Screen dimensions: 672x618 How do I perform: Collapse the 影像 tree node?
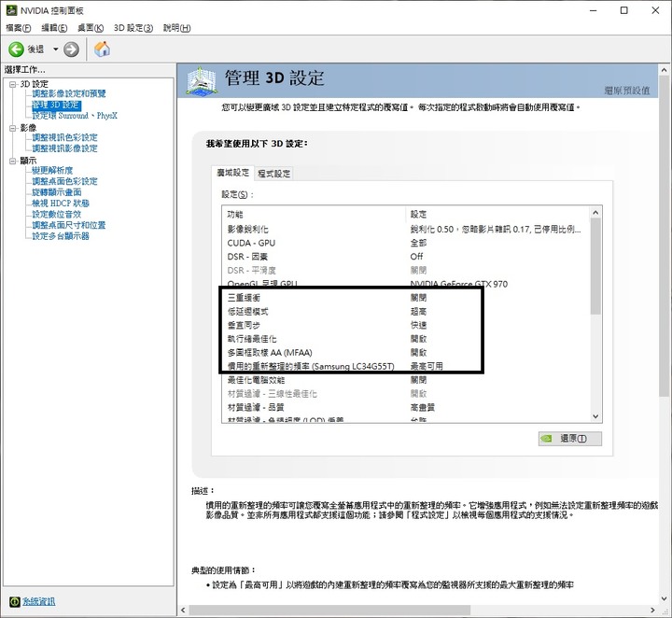(x=13, y=128)
